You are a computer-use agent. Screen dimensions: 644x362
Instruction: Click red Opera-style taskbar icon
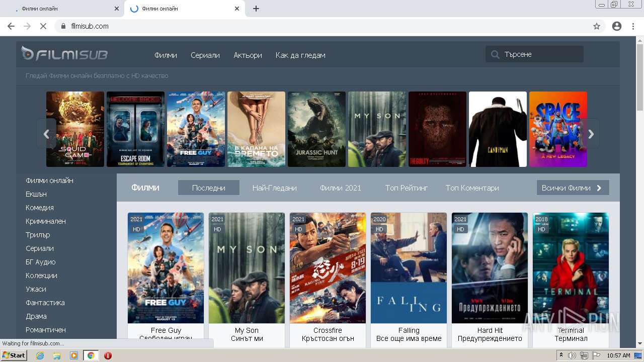point(108,355)
